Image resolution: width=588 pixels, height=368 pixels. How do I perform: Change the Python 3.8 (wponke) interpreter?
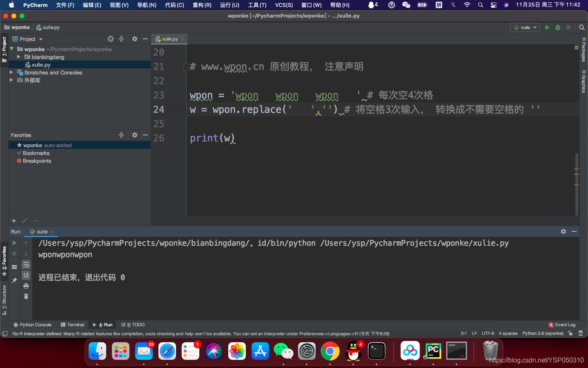[543, 333]
